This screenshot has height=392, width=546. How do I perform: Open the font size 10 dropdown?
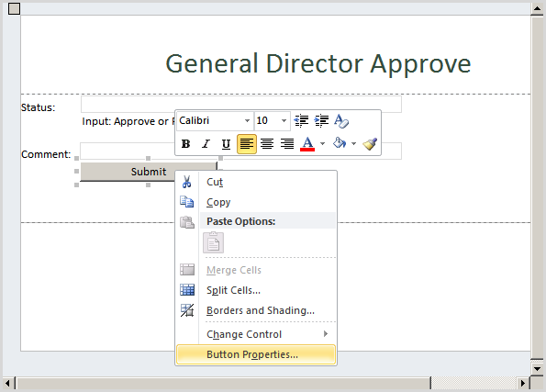point(284,120)
